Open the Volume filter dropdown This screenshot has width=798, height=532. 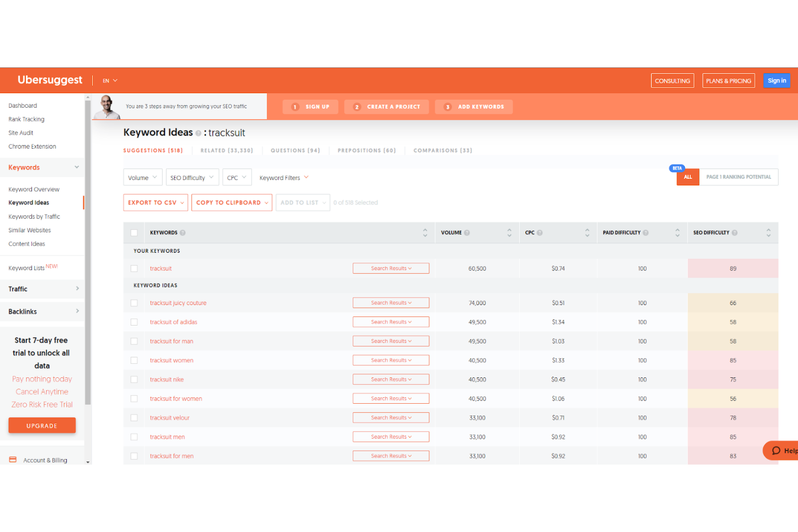tap(142, 177)
